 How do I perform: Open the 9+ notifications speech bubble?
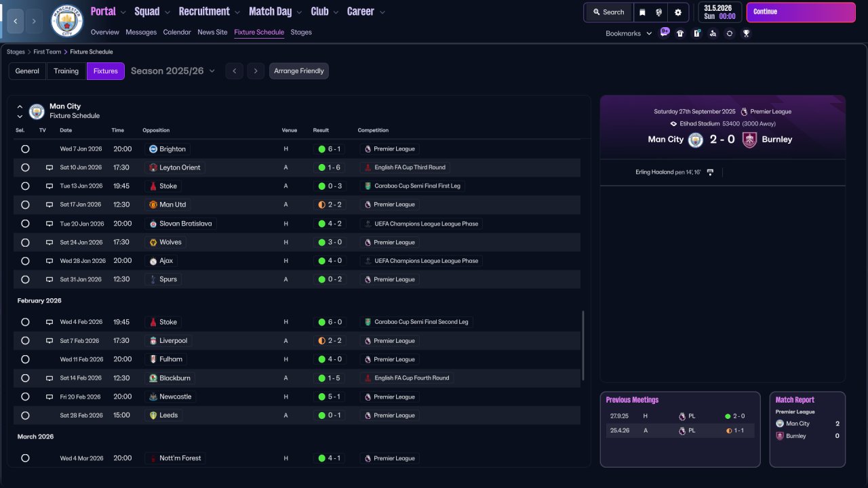665,32
